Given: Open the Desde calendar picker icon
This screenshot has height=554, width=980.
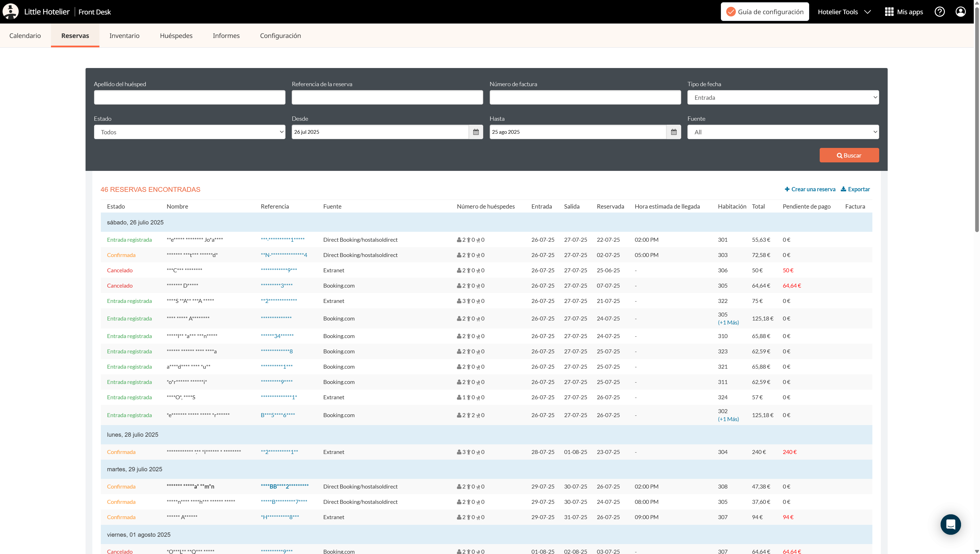Looking at the screenshot, I should (476, 132).
